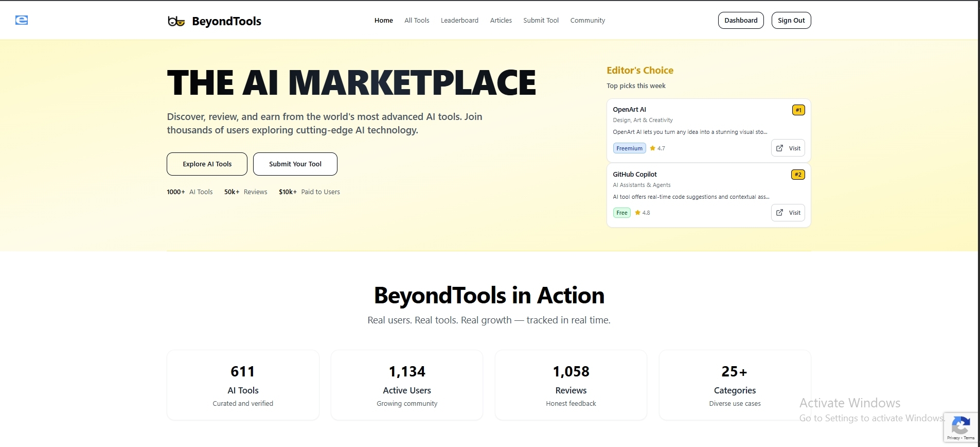Viewport: 980px width, 447px height.
Task: Open the OpenArt AI tool title
Action: pyautogui.click(x=629, y=109)
